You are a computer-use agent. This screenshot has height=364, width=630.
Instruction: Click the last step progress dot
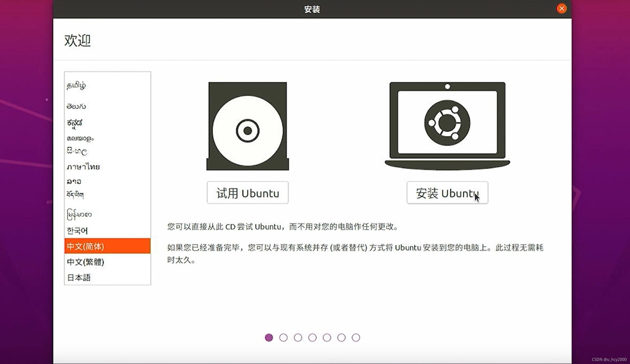click(356, 338)
